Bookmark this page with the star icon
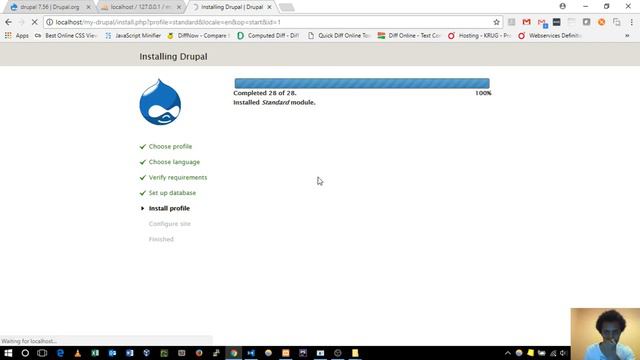 496,22
